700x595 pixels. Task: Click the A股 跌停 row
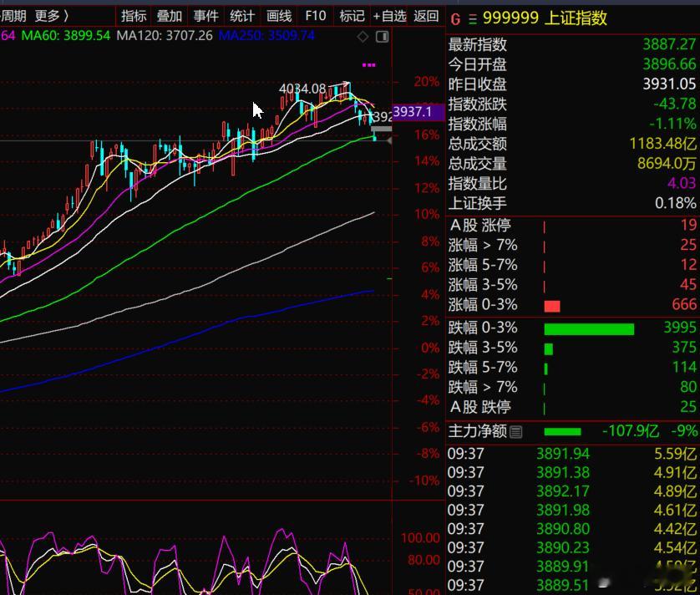pyautogui.click(x=572, y=407)
